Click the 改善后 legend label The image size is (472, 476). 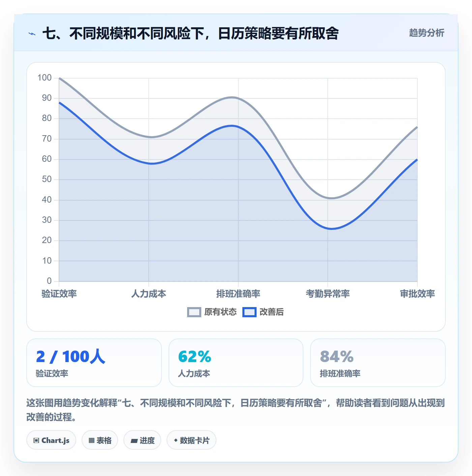coord(272,312)
